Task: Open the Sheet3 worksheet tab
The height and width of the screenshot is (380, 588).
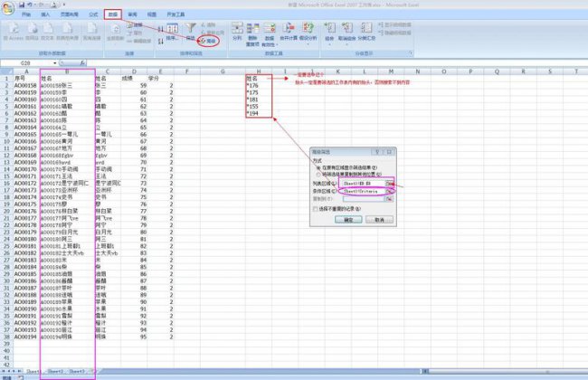Action: tap(77, 371)
